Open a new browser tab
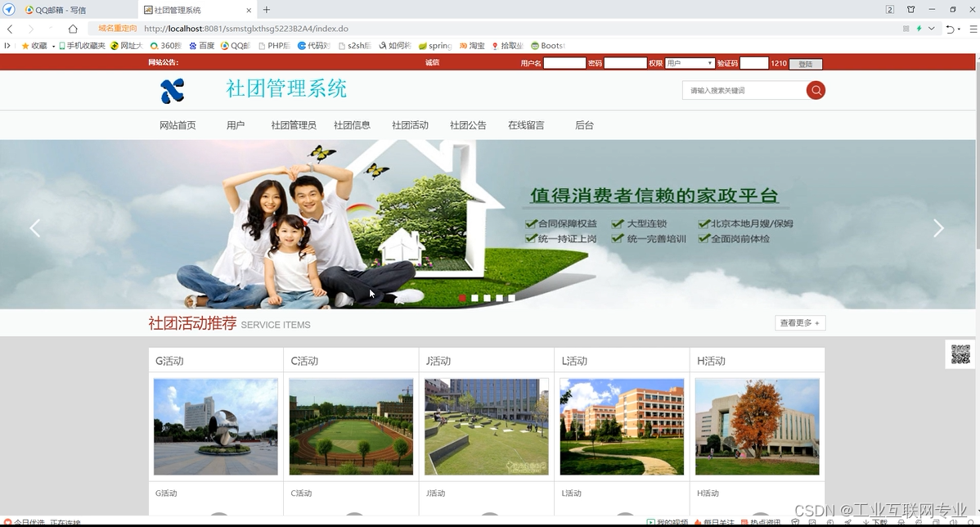This screenshot has width=980, height=527. coord(266,9)
